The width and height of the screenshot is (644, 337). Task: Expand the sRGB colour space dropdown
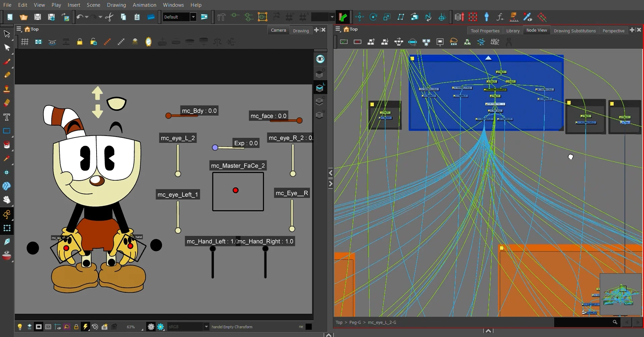pyautogui.click(x=206, y=327)
